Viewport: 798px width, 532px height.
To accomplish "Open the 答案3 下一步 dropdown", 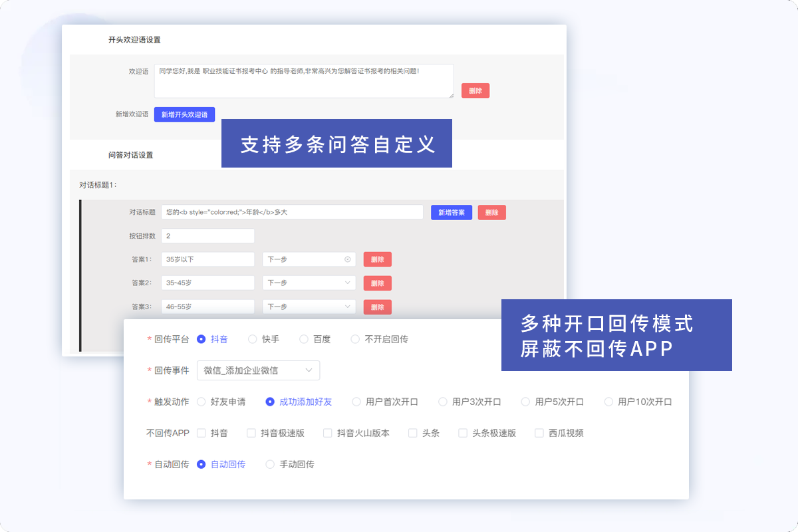I will point(309,307).
